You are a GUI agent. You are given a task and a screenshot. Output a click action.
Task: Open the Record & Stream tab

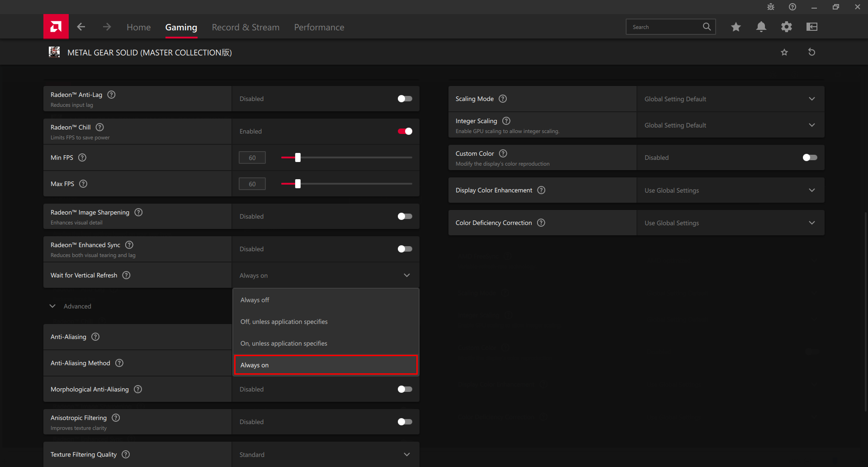coord(245,27)
